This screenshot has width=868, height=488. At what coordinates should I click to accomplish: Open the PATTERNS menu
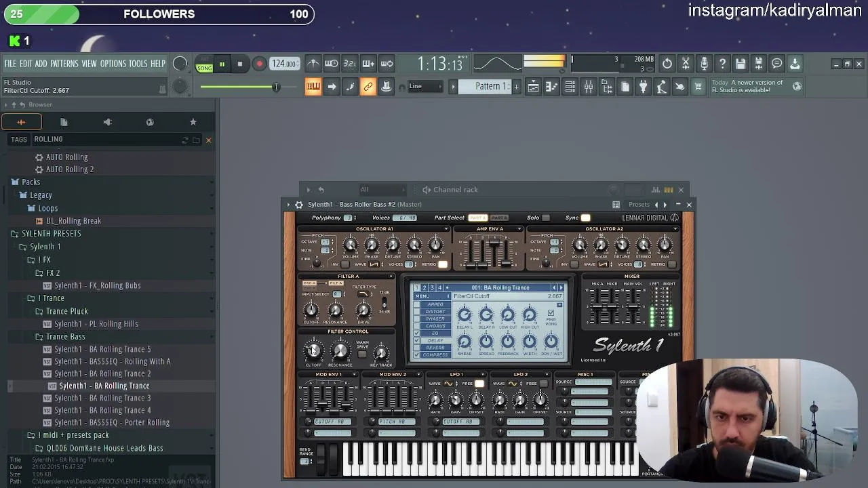tap(64, 64)
